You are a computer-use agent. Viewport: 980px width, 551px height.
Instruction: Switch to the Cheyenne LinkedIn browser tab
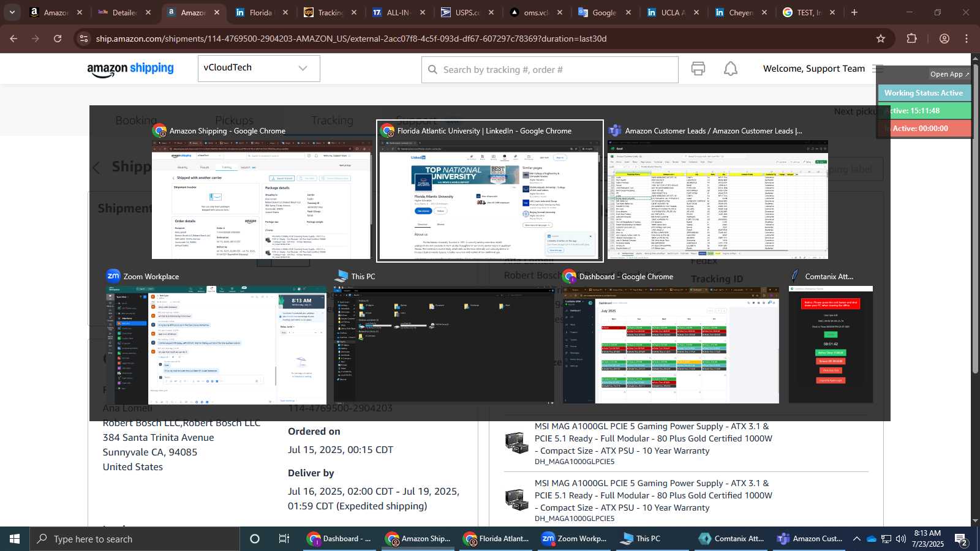pos(742,12)
